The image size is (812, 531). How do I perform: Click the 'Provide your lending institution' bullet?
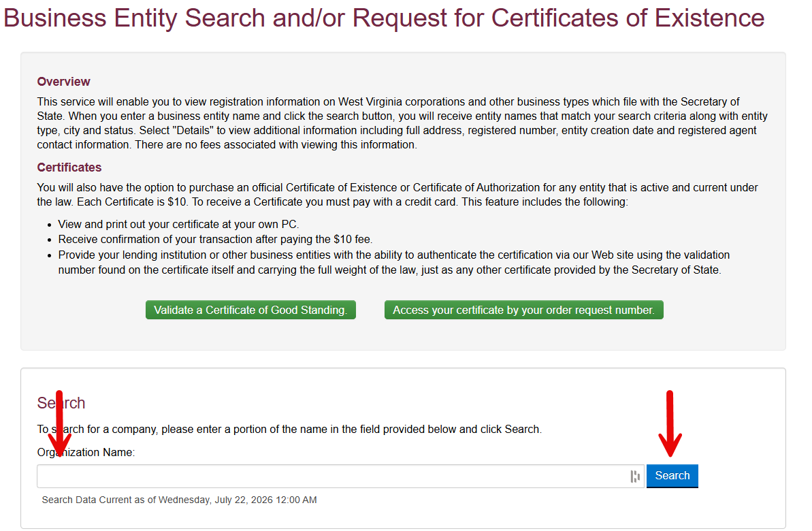coord(393,262)
